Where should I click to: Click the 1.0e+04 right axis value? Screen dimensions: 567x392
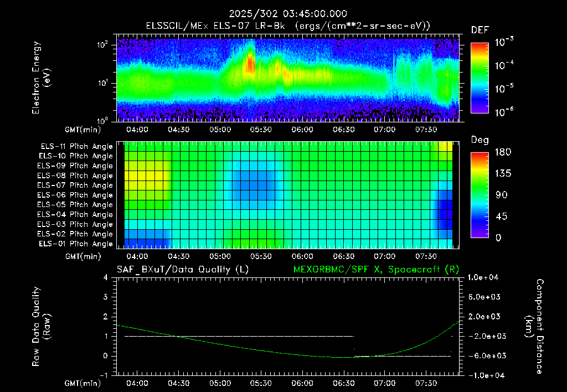point(483,277)
